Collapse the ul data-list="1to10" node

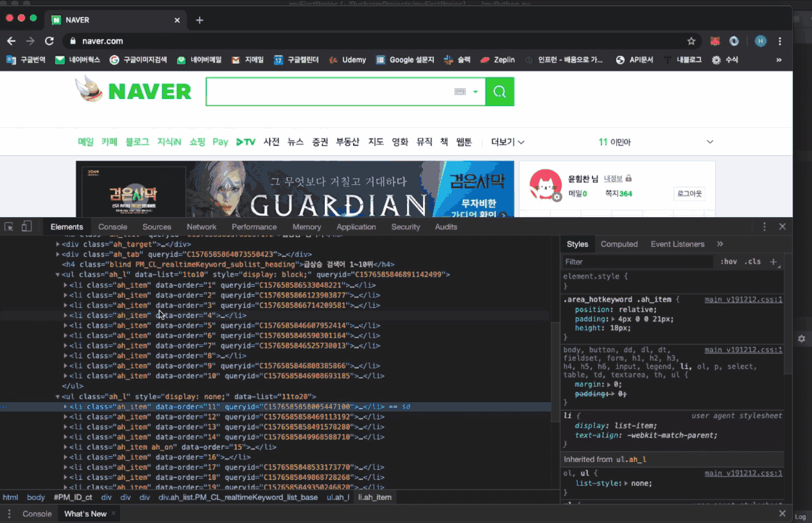(x=58, y=275)
